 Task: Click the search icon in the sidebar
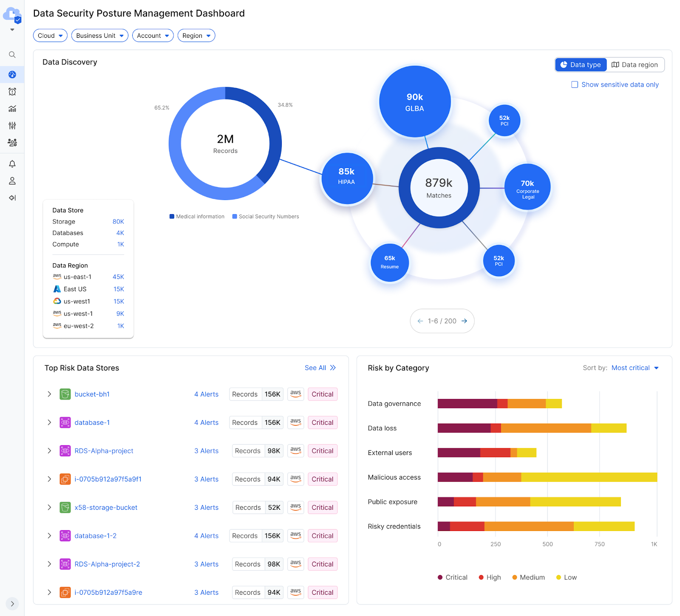click(x=12, y=55)
